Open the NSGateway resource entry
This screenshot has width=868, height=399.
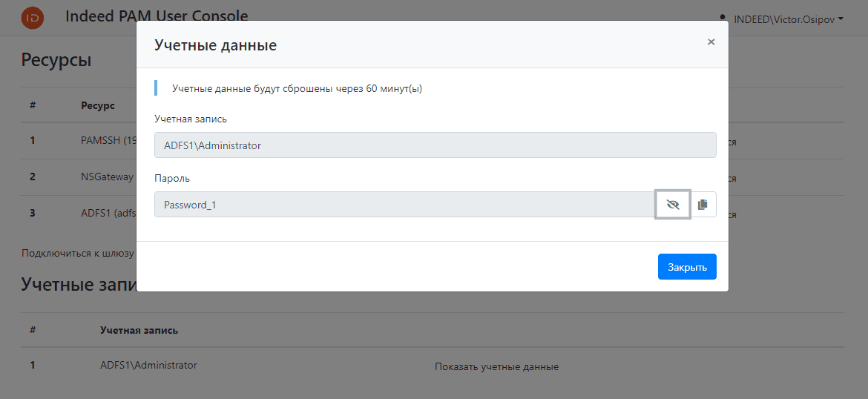click(108, 177)
